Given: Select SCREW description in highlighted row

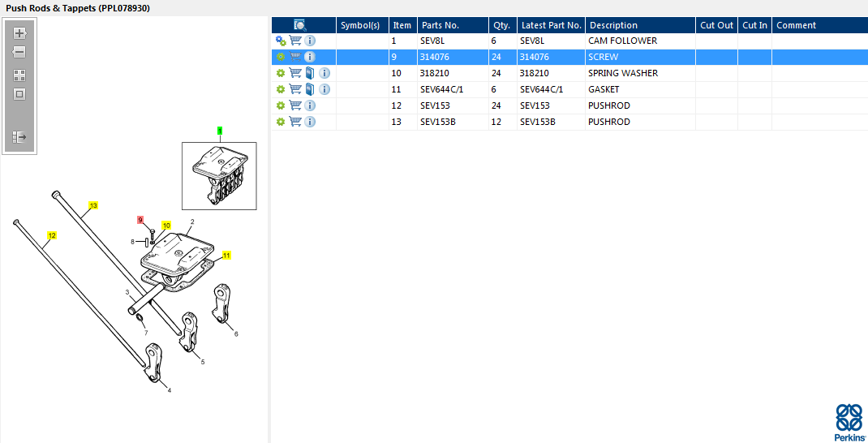Looking at the screenshot, I should 603,57.
